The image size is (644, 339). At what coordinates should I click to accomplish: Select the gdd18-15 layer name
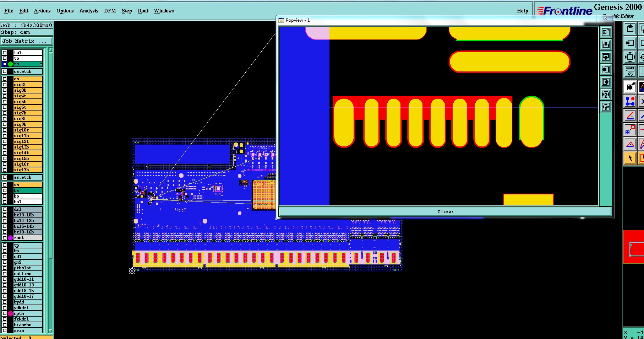click(28, 291)
